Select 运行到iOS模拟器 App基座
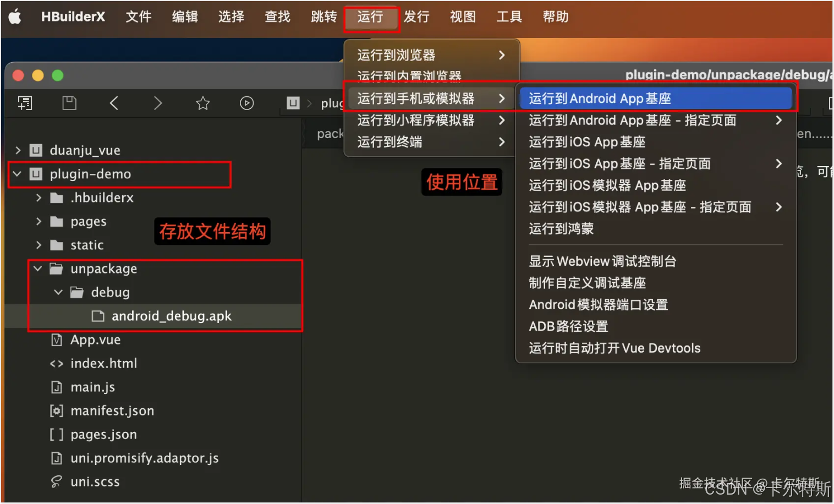The height and width of the screenshot is (504, 834). (x=656, y=185)
